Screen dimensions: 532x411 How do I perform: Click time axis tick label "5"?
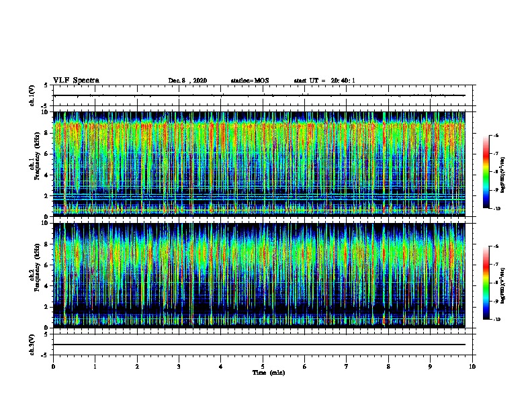263,367
